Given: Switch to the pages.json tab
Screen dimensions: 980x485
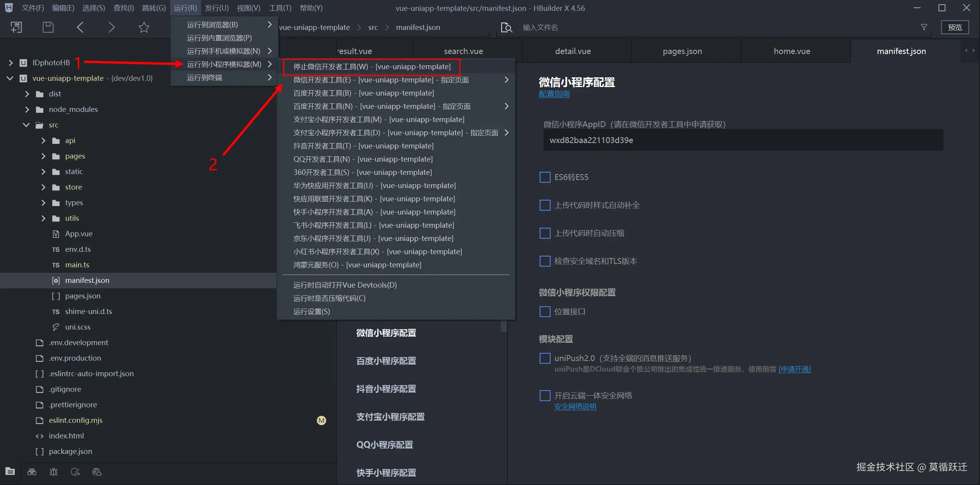Looking at the screenshot, I should point(682,51).
